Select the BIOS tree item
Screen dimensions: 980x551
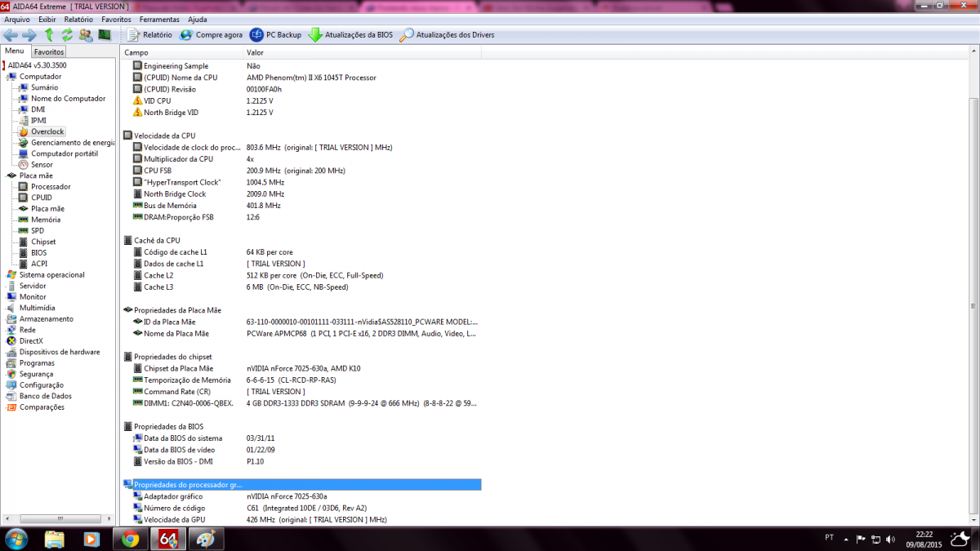tap(38, 253)
